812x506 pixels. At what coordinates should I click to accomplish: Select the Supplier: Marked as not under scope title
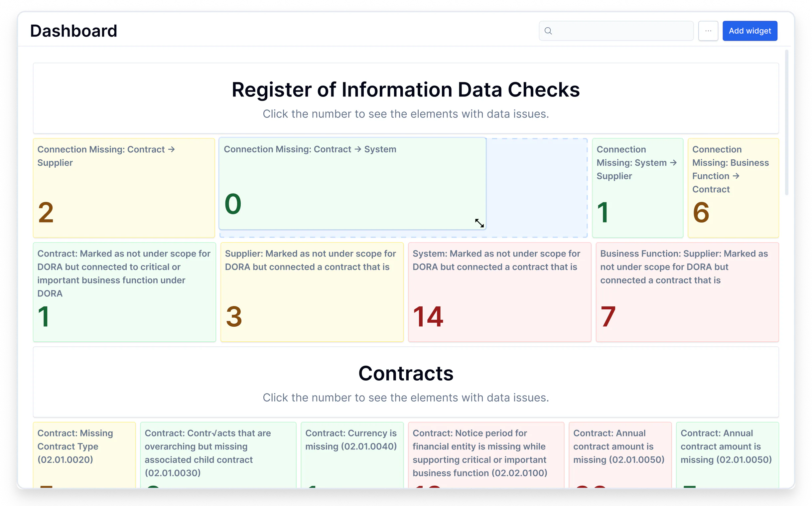(x=310, y=260)
